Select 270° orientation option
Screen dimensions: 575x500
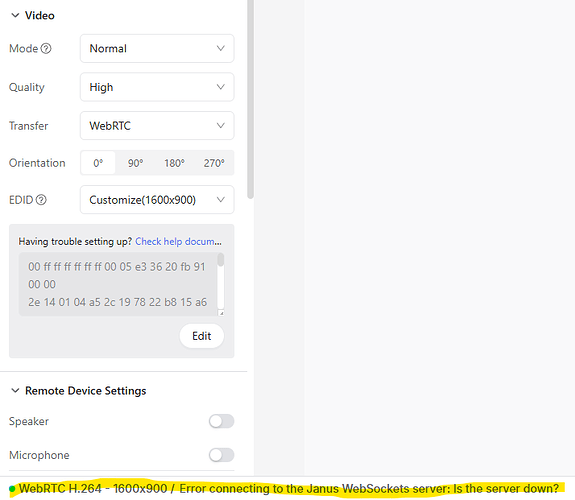tap(214, 163)
